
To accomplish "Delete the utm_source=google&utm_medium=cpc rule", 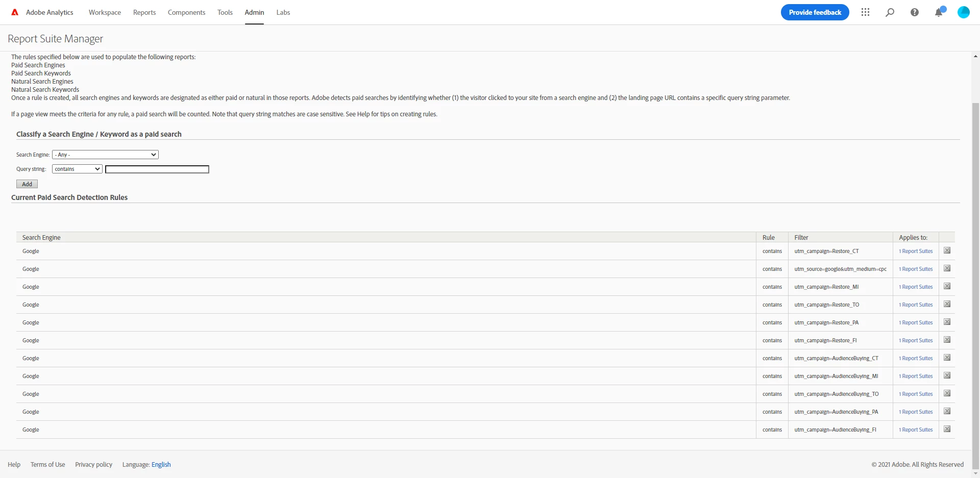I will point(947,268).
